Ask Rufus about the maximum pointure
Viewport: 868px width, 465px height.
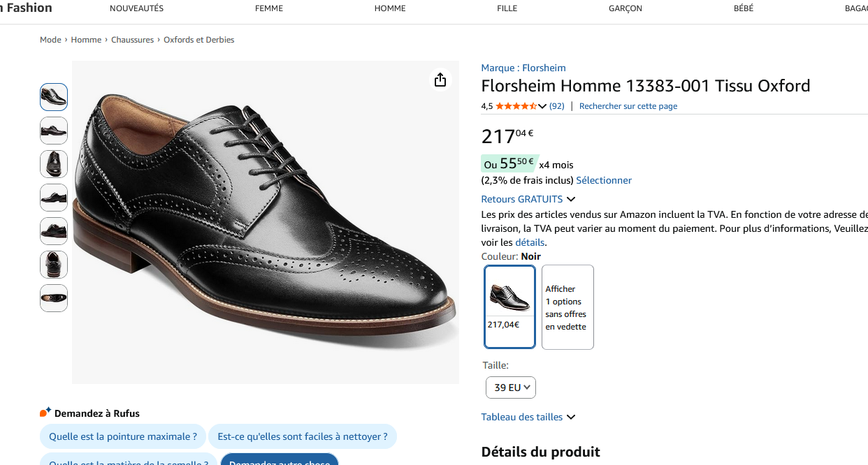(x=123, y=436)
